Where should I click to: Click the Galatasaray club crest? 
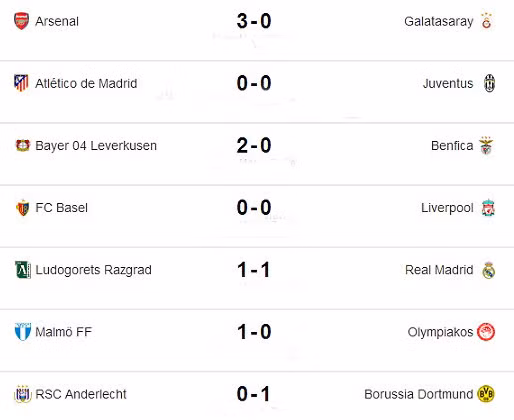(487, 21)
